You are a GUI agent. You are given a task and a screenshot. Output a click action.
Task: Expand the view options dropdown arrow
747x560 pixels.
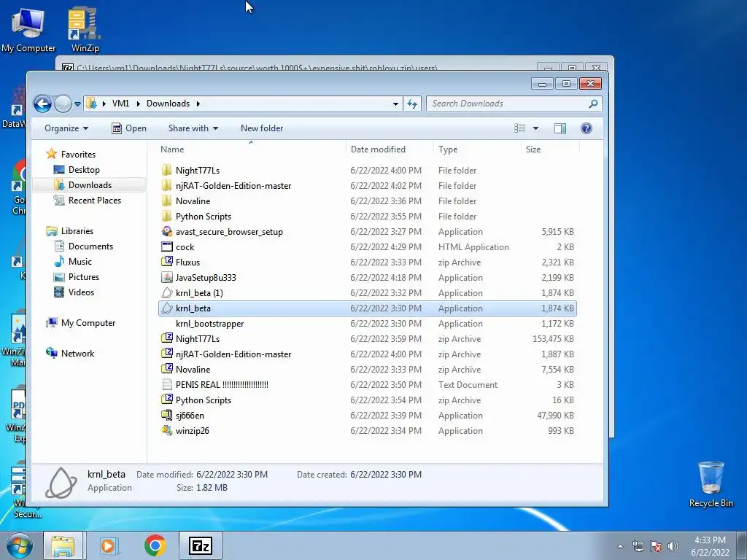(535, 128)
